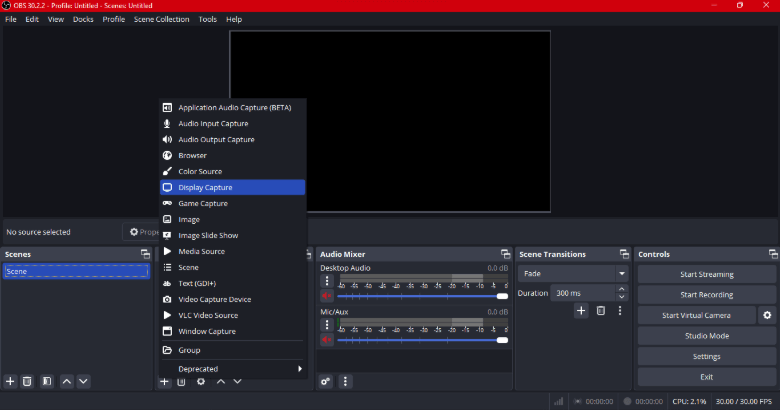Viewport: 780px width, 410px height.
Task: Add a Media Source
Action: [232, 251]
